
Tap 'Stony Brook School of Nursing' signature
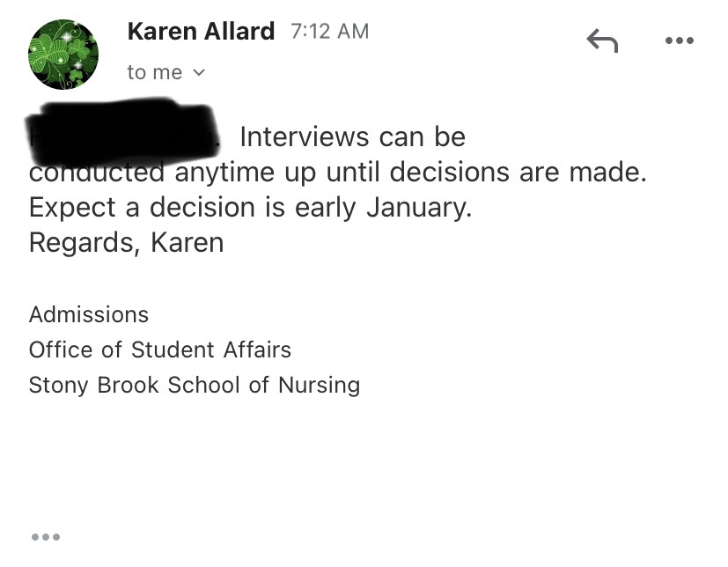click(195, 386)
